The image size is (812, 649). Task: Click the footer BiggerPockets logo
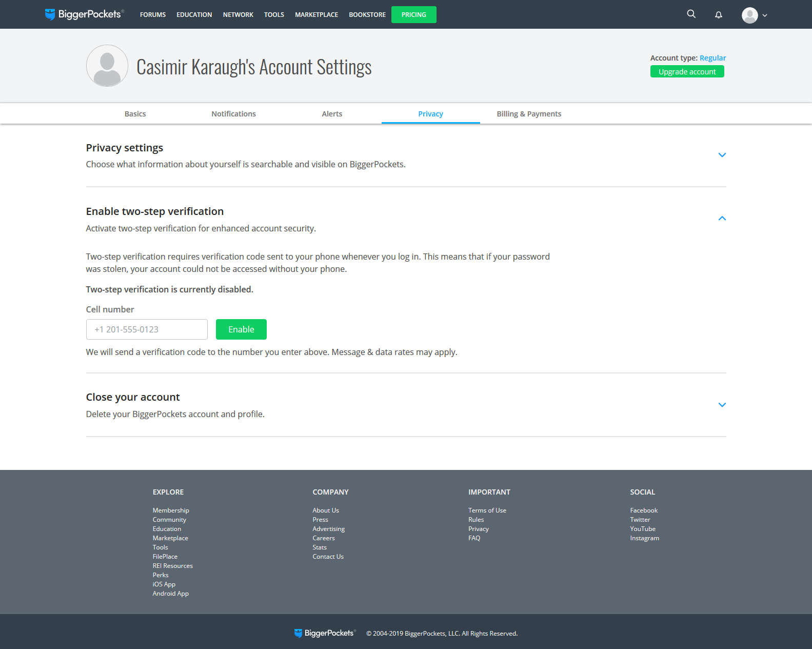coord(325,633)
